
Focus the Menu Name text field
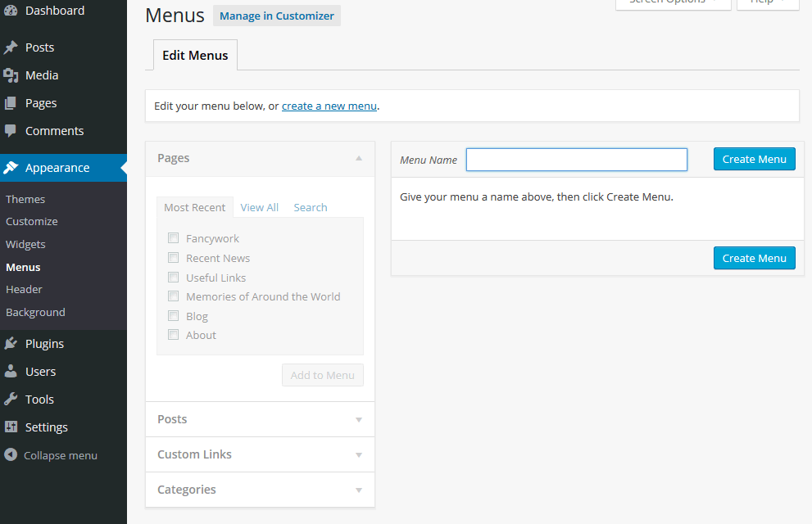coord(577,160)
